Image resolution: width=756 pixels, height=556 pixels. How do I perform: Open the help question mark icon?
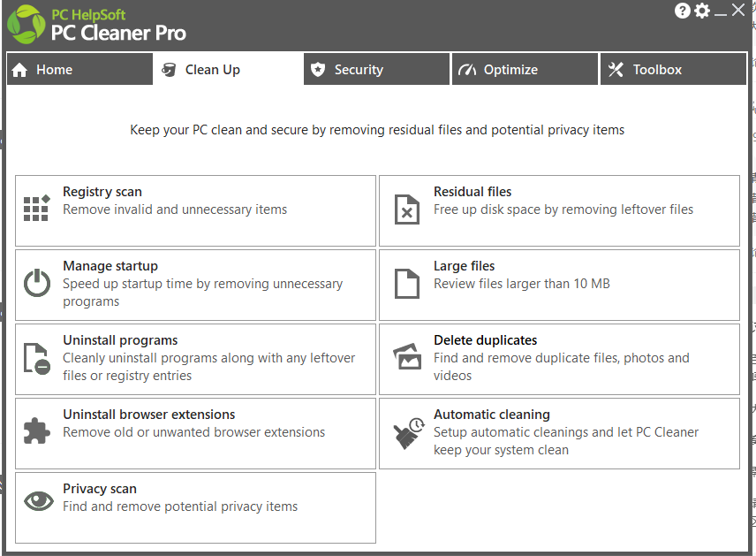[x=683, y=11]
